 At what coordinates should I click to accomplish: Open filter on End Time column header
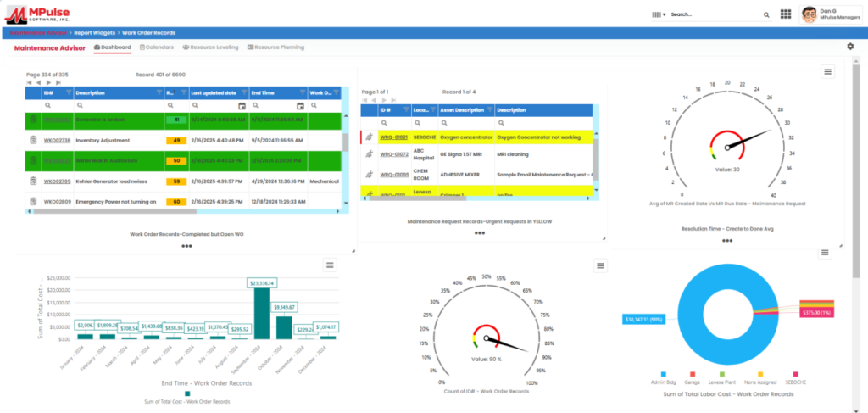coord(303,93)
